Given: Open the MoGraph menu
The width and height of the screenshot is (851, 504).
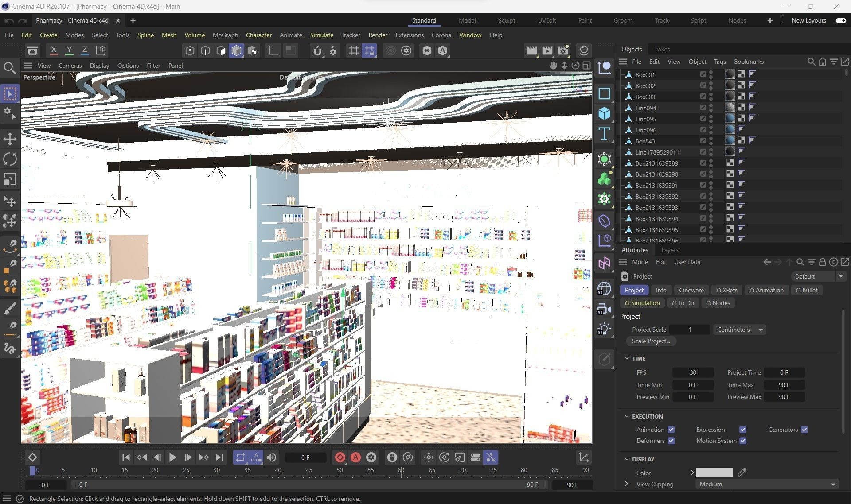Looking at the screenshot, I should pos(225,35).
